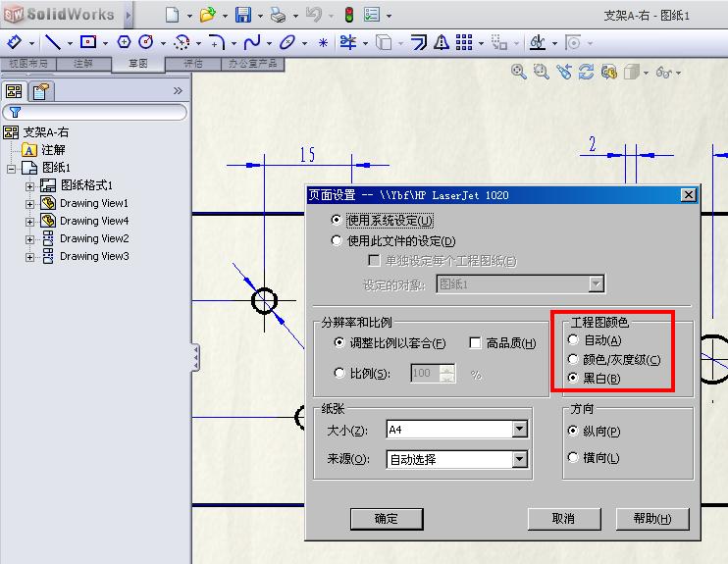Viewport: 728px width, 564px height.
Task: Select 纵向(P) orientation radio button
Action: click(573, 431)
